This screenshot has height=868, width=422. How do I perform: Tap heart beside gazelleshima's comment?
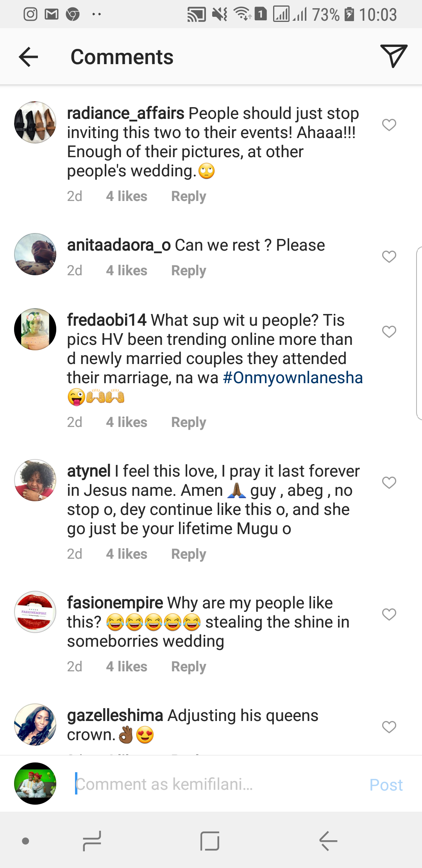(x=389, y=727)
